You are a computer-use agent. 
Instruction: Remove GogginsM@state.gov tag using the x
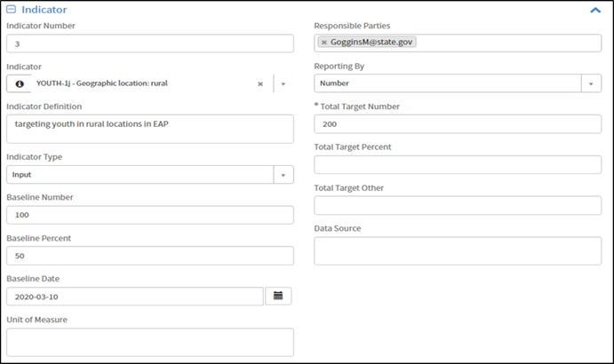click(x=324, y=43)
